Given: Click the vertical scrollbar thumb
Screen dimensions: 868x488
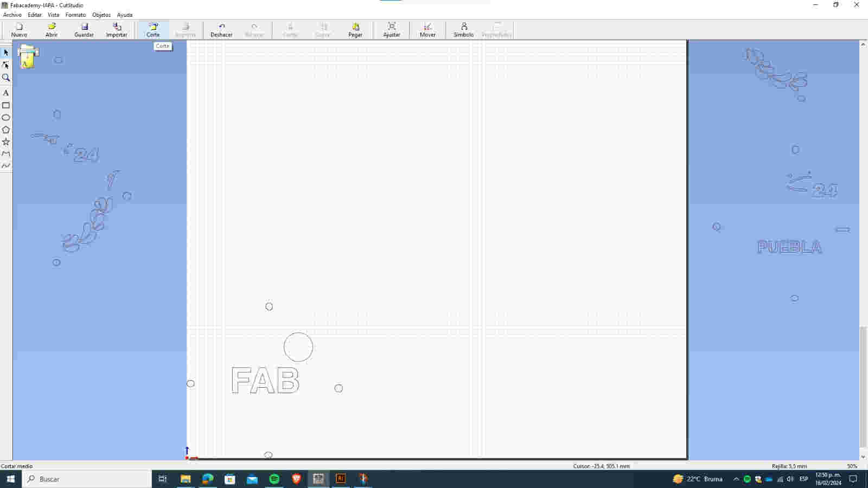Looking at the screenshot, I should click(863, 387).
